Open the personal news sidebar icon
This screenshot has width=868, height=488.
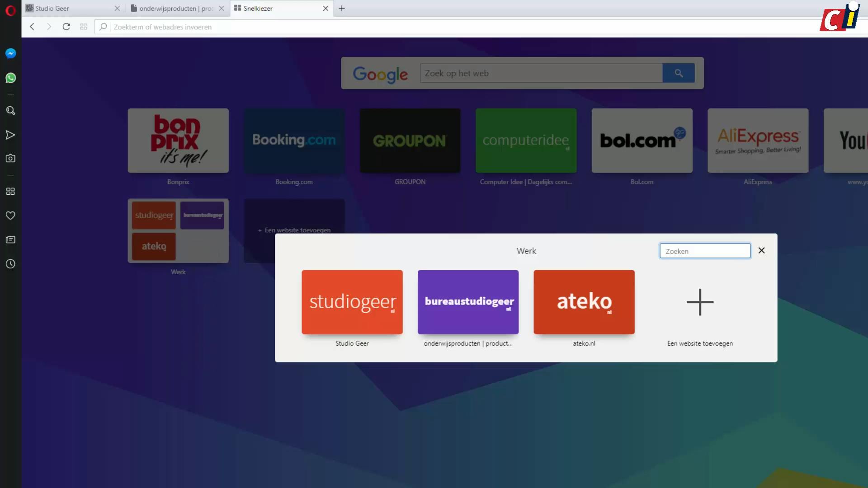tap(10, 240)
